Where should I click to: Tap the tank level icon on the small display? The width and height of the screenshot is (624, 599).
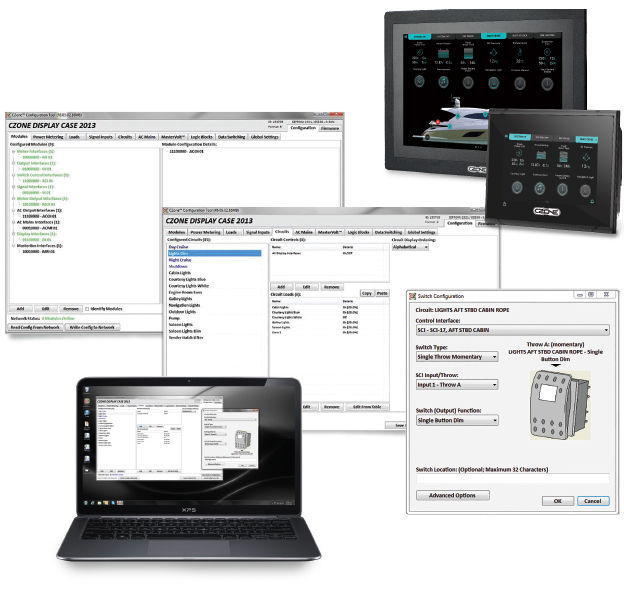(x=563, y=157)
